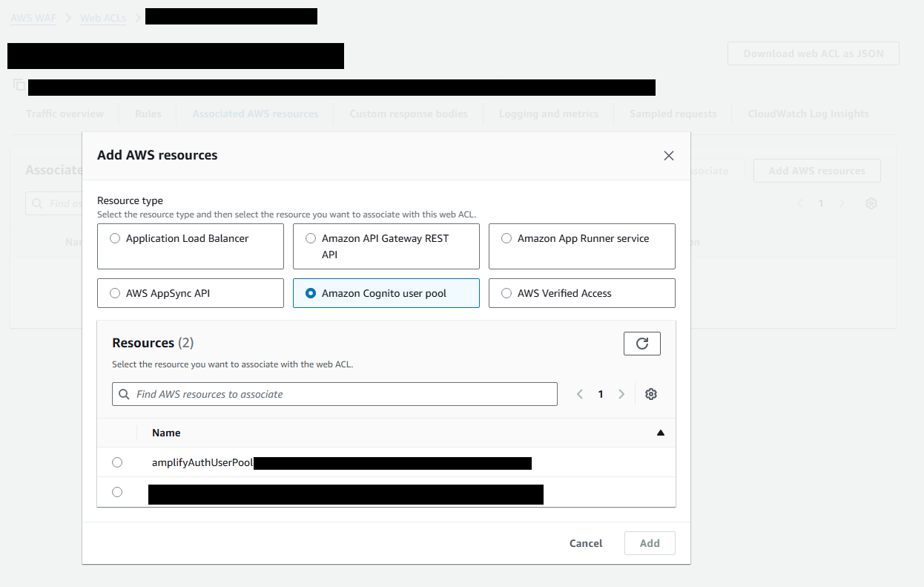This screenshot has width=924, height=587.
Task: Close the Add AWS resources dialog
Action: click(x=669, y=156)
